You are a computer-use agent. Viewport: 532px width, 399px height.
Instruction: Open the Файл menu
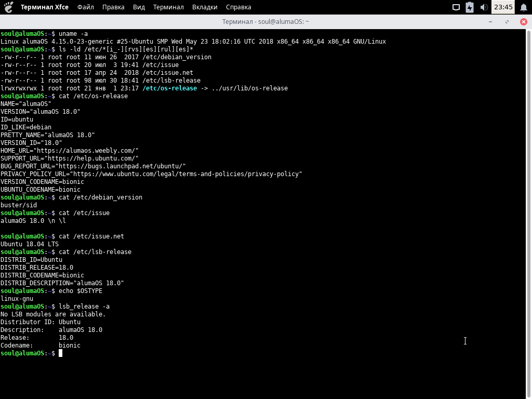(86, 7)
